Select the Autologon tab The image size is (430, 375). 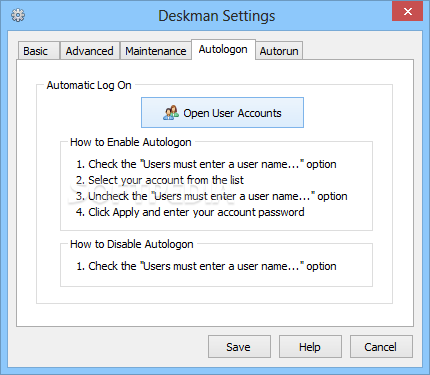pos(223,49)
